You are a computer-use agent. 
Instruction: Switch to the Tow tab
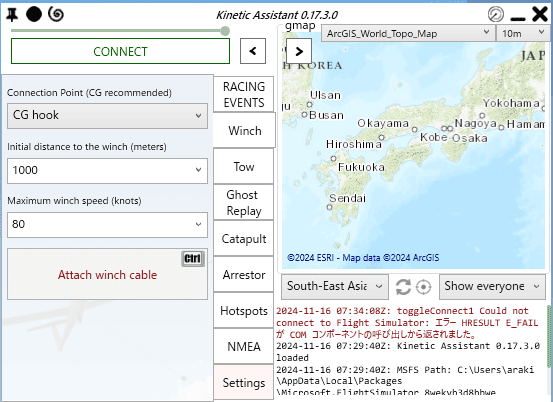click(x=244, y=166)
